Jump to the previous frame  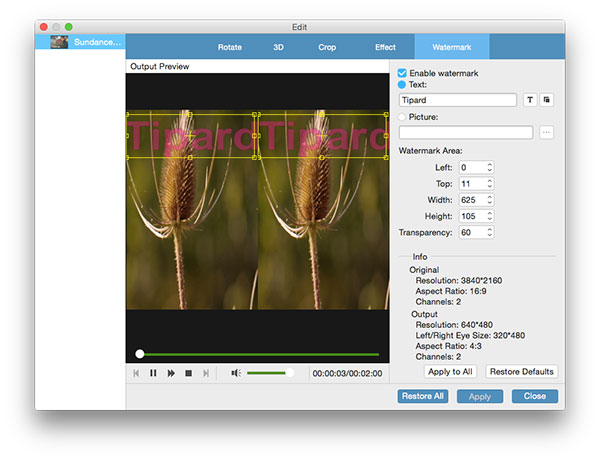click(x=136, y=373)
